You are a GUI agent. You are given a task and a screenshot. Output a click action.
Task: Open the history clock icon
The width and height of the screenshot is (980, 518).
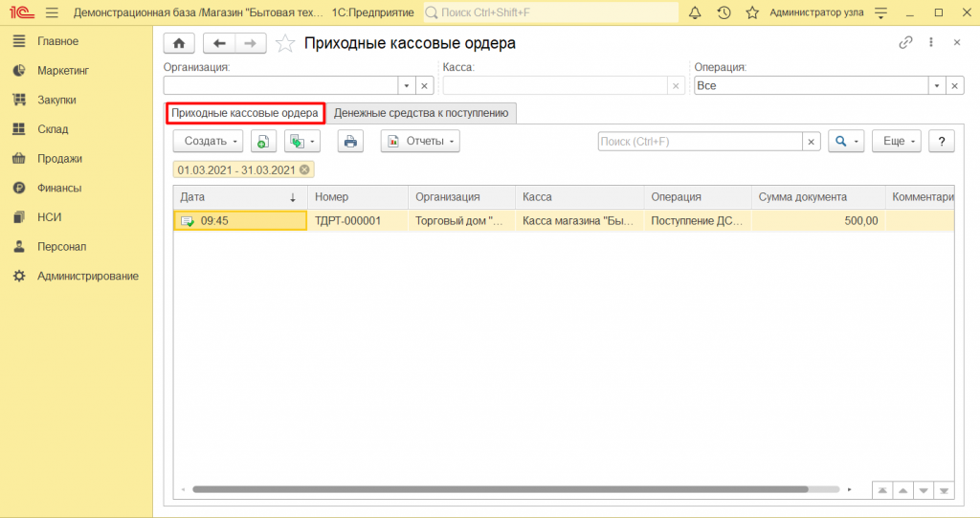pos(724,12)
